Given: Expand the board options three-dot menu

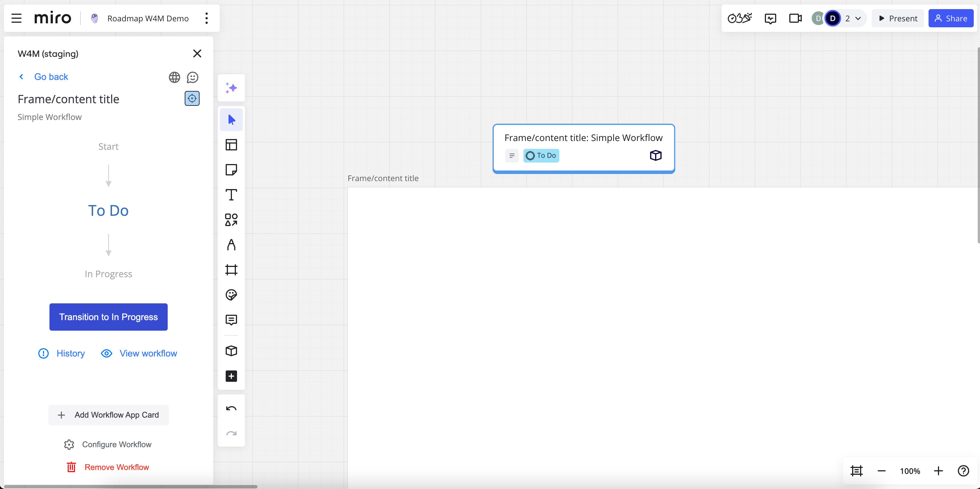Looking at the screenshot, I should (x=207, y=18).
